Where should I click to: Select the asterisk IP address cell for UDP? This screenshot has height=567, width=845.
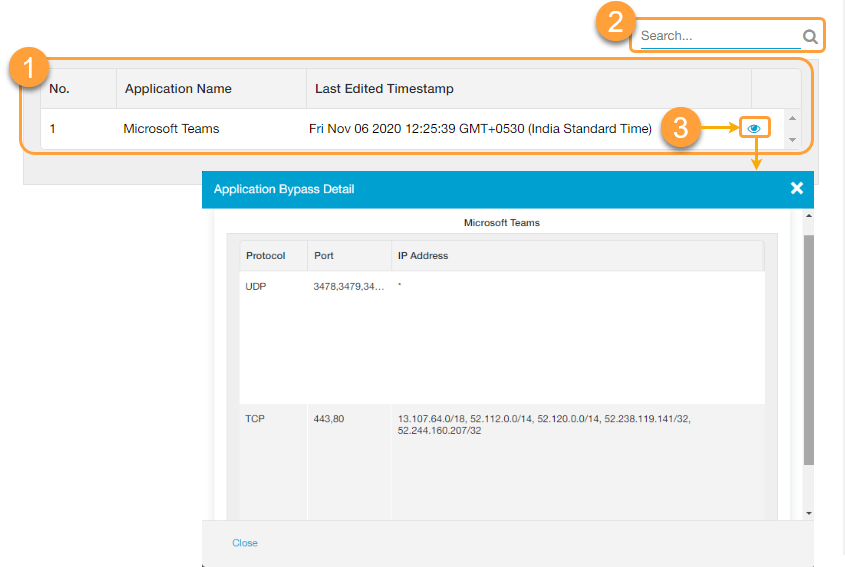399,285
